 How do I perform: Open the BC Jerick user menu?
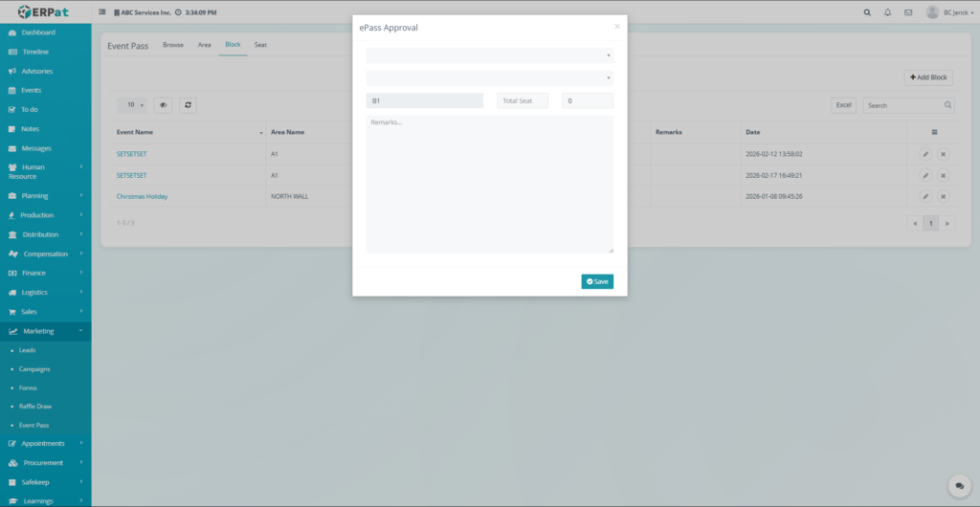click(x=949, y=12)
